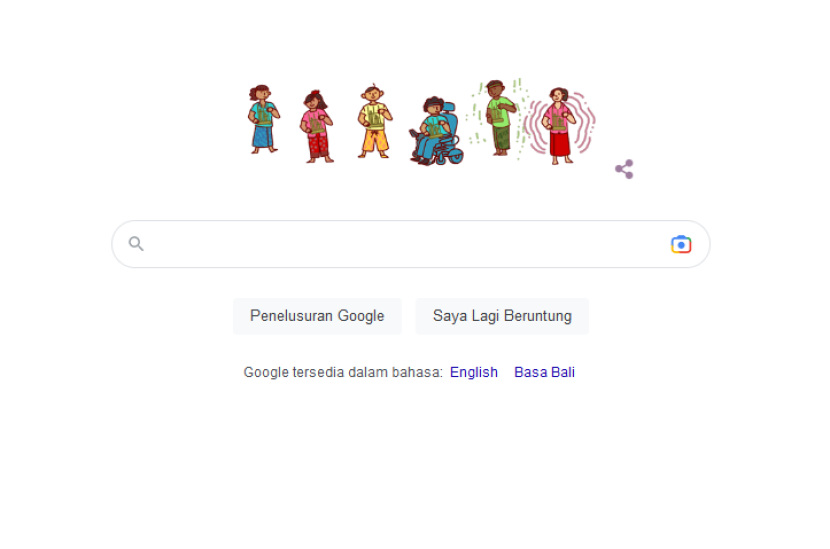Click the Saya Lagi Beruntung button
Viewport: 830px width, 549px height.
pyautogui.click(x=502, y=316)
